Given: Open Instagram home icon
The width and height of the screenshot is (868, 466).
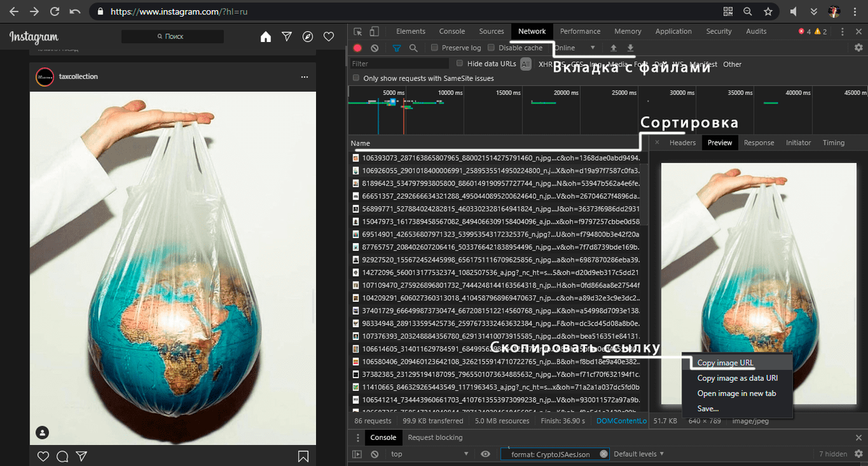Looking at the screenshot, I should tap(265, 36).
